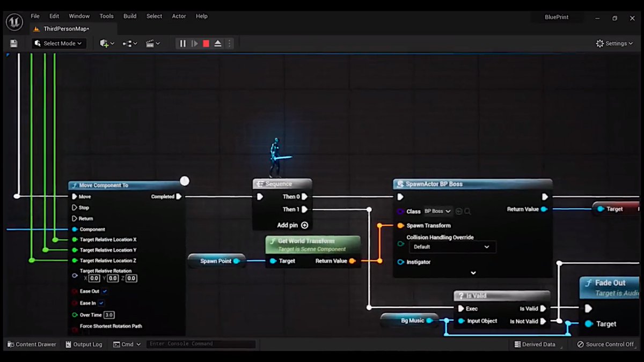644x362 pixels.
Task: Select the Fade Out node title
Action: tap(610, 283)
